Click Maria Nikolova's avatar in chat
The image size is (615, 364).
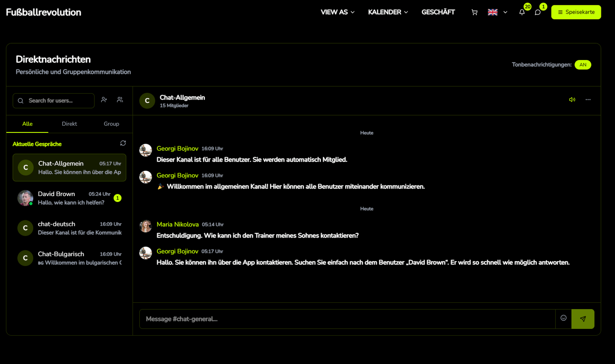pyautogui.click(x=145, y=226)
